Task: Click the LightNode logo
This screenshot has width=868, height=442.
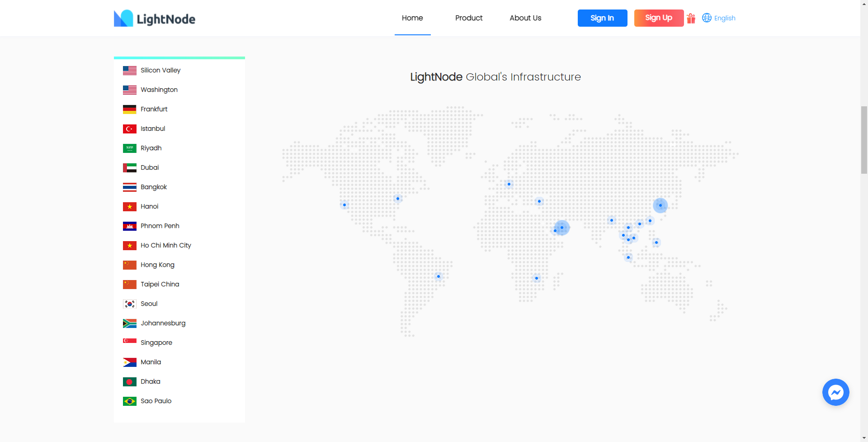Action: tap(155, 19)
